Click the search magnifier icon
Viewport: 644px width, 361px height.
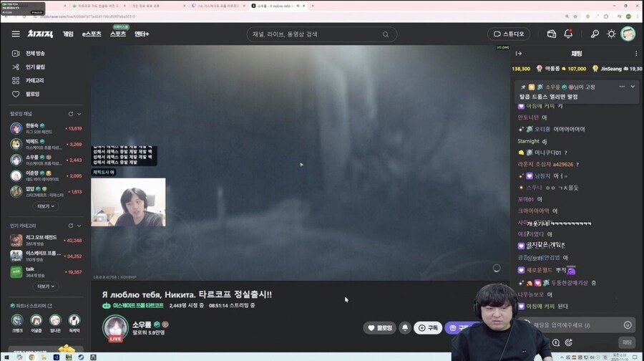pyautogui.click(x=386, y=34)
